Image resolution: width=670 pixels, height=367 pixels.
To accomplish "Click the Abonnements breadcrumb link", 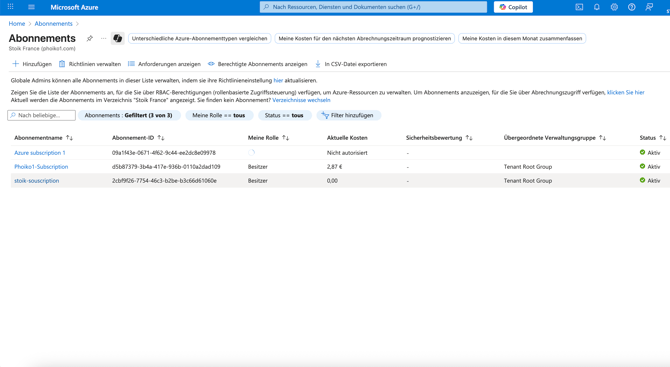I will click(x=53, y=23).
